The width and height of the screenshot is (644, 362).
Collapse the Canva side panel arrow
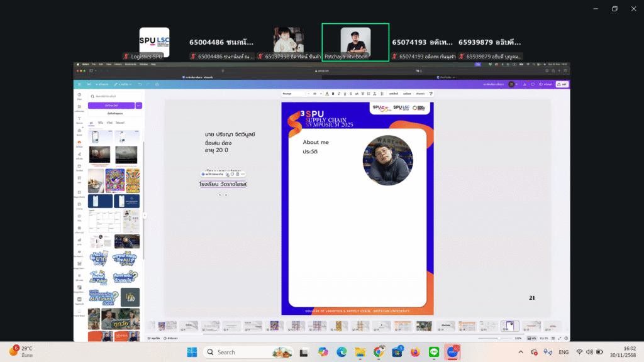(x=144, y=216)
